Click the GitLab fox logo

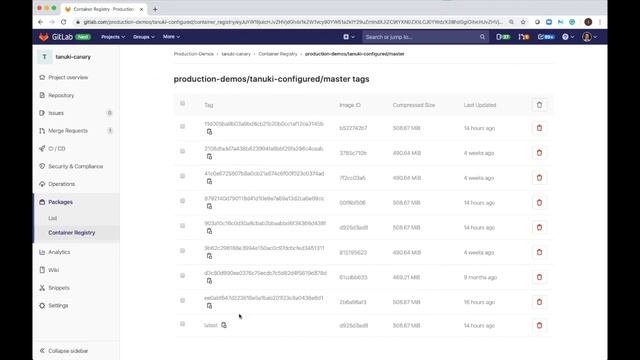coord(44,37)
